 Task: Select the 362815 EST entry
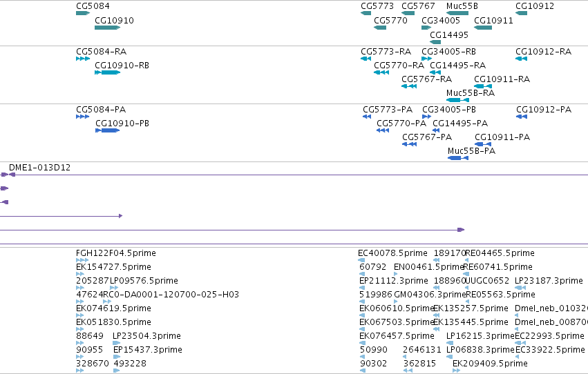[x=408, y=371]
